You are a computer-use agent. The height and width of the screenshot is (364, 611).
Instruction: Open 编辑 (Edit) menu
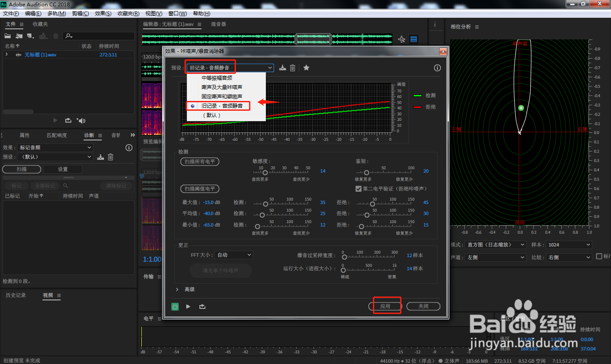click(33, 14)
